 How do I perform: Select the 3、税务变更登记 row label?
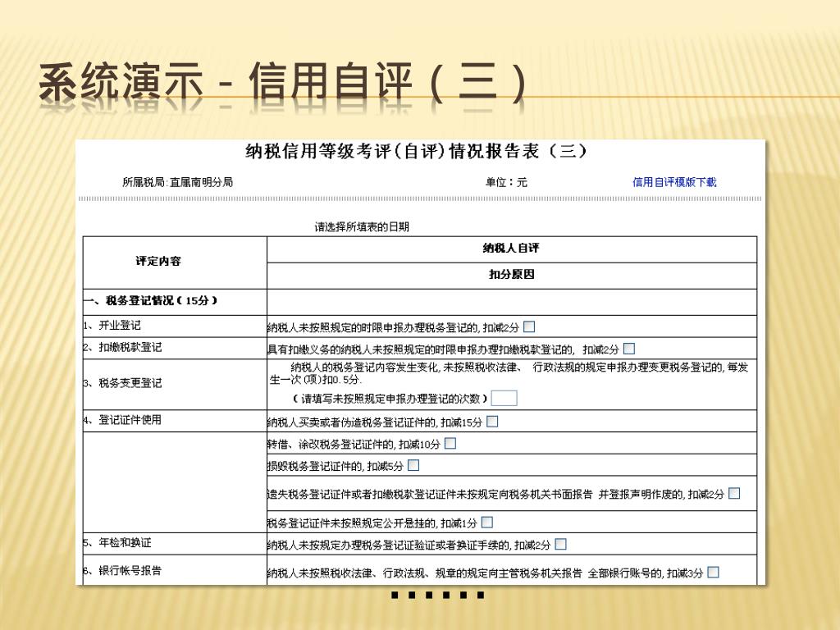[x=122, y=383]
